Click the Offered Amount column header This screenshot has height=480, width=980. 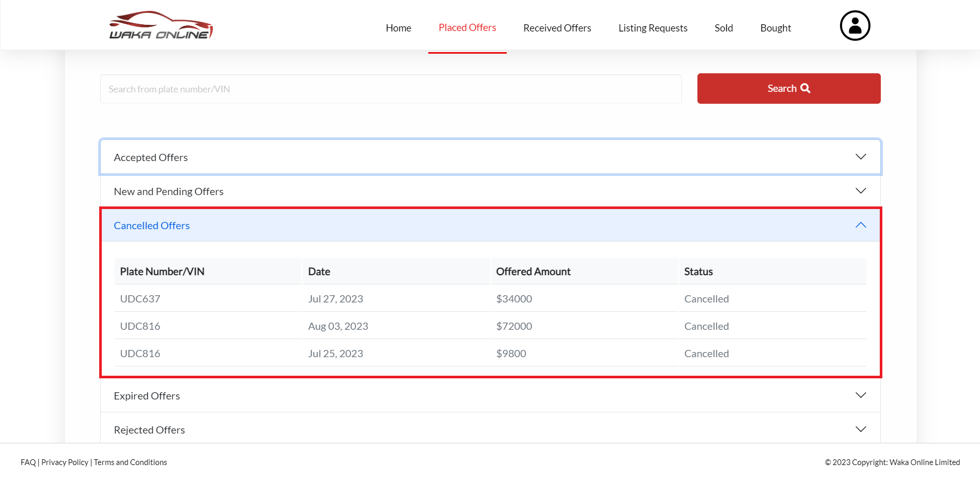533,271
